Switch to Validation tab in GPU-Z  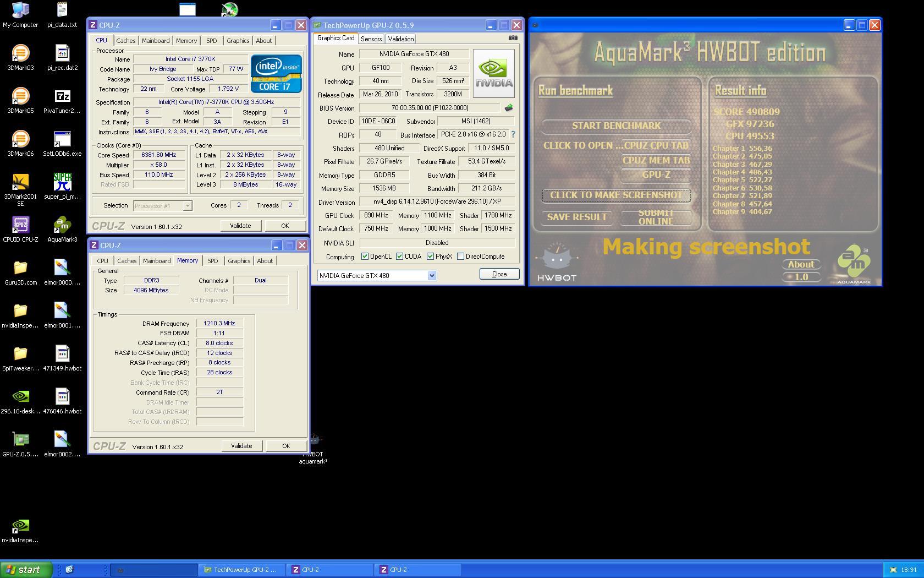[400, 39]
